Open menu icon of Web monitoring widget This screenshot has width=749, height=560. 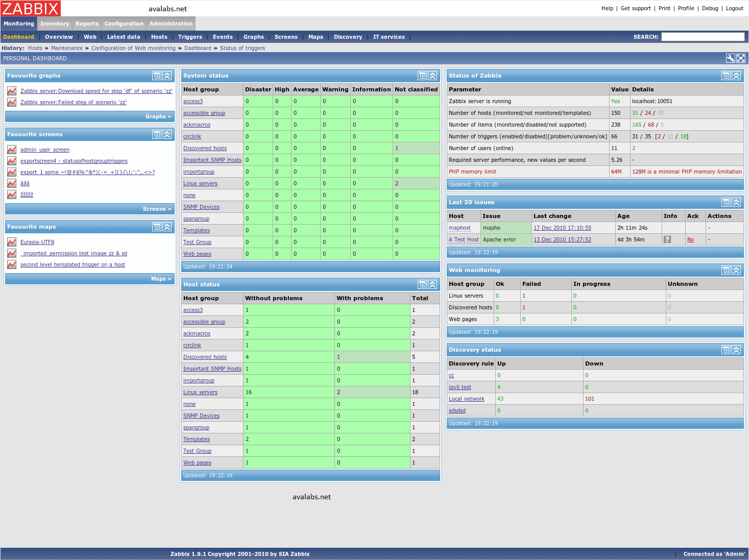pos(726,270)
